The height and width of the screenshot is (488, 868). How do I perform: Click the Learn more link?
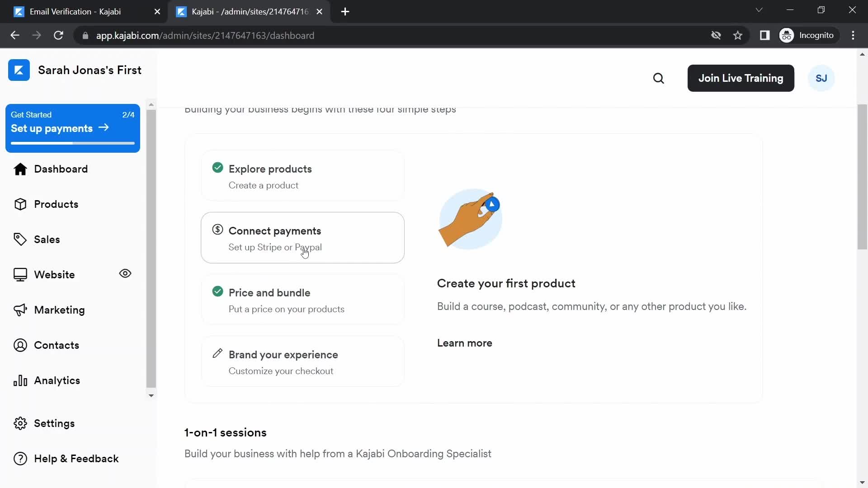pyautogui.click(x=464, y=343)
